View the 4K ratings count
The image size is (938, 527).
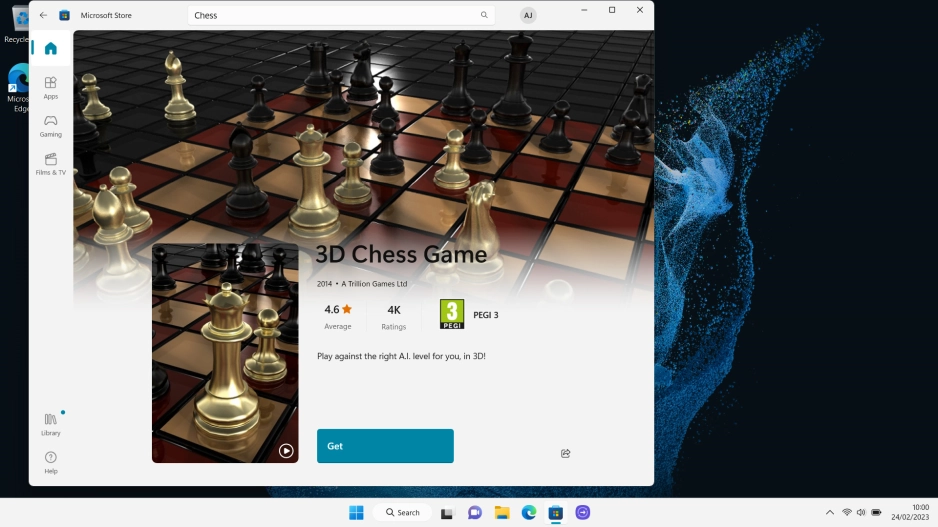coord(394,316)
